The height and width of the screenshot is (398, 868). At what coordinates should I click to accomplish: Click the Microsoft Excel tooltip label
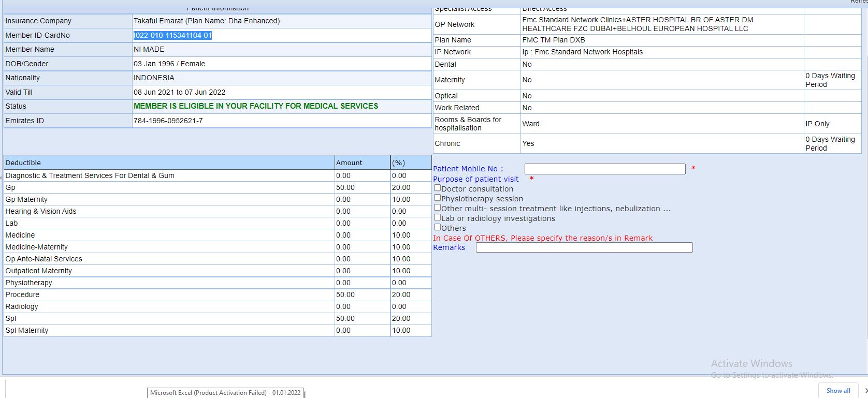tap(225, 393)
